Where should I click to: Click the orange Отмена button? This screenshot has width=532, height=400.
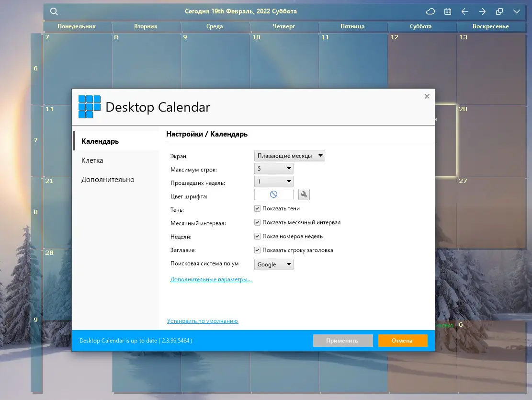(402, 341)
